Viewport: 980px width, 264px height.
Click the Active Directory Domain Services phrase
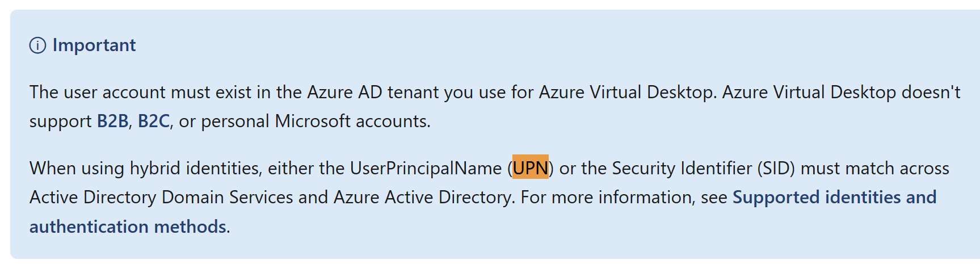point(162,198)
